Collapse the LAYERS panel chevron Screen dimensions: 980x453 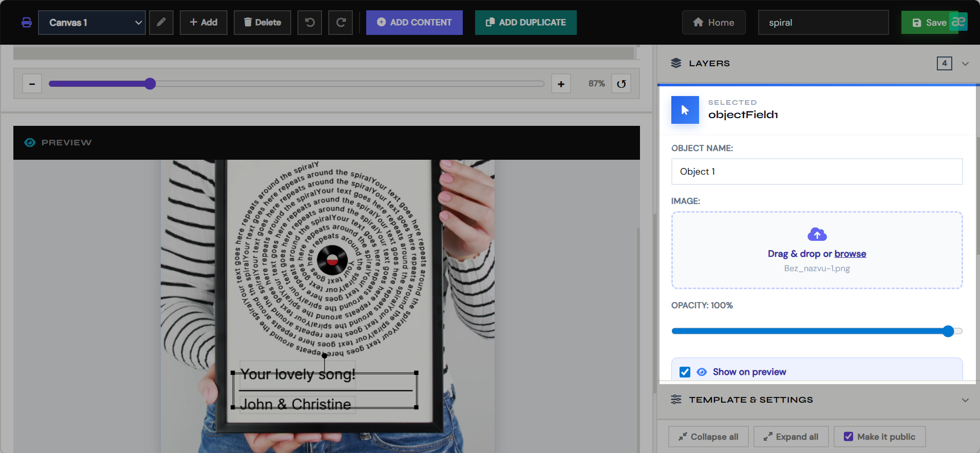[965, 64]
